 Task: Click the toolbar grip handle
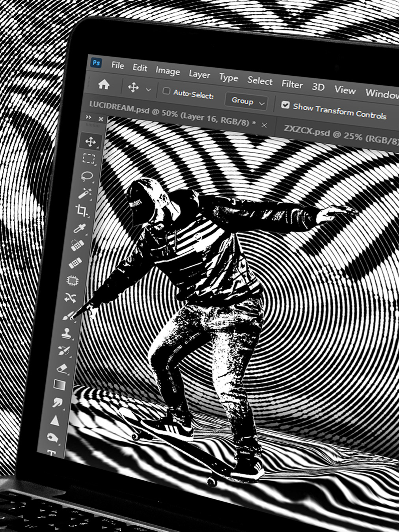92,125
